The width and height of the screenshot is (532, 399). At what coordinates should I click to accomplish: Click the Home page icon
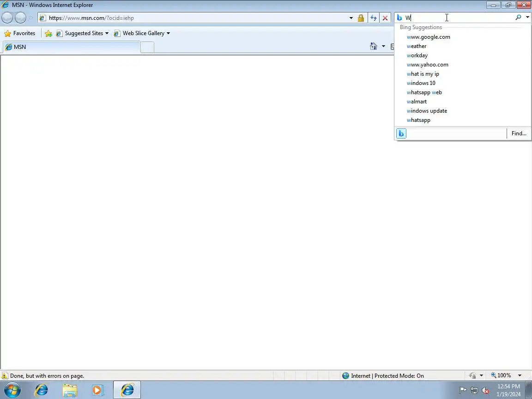click(x=374, y=46)
